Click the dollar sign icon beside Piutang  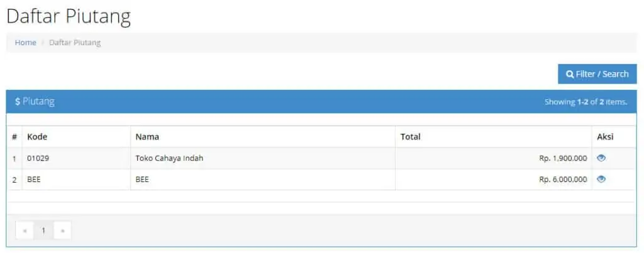click(18, 102)
